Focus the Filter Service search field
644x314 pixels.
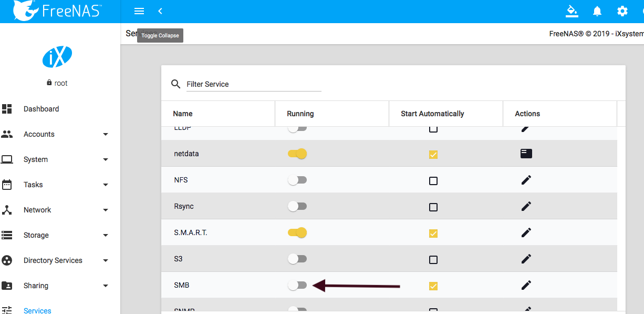[254, 84]
